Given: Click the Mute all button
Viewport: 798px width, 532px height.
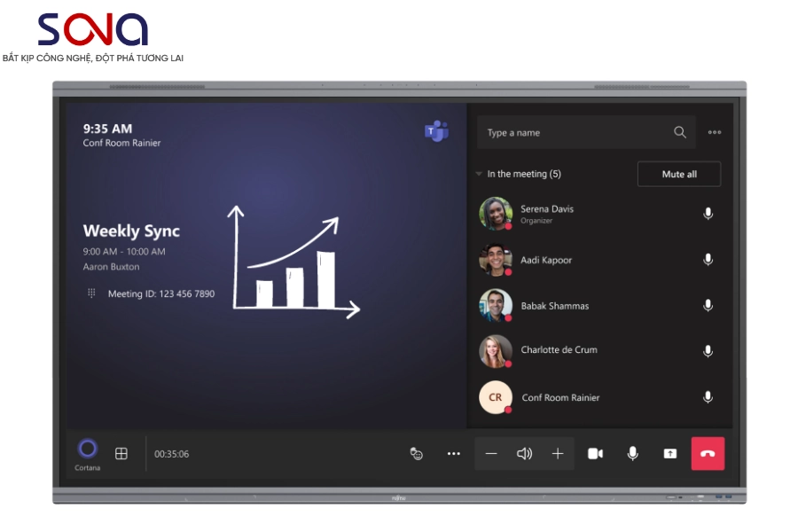Looking at the screenshot, I should [678, 175].
